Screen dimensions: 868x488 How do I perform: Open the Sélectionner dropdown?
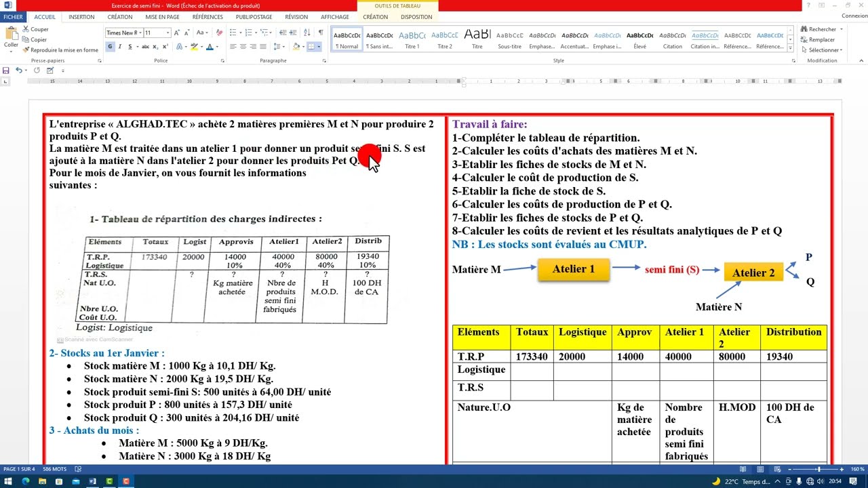tap(821, 49)
